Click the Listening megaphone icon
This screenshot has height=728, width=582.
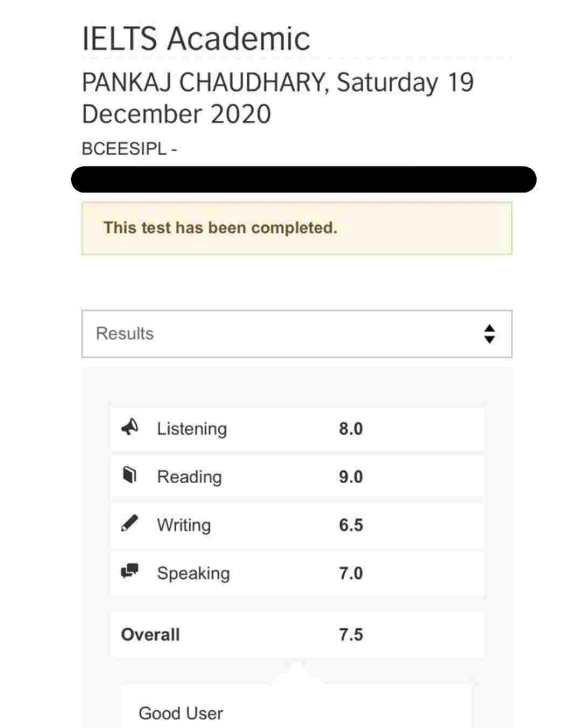tap(129, 427)
